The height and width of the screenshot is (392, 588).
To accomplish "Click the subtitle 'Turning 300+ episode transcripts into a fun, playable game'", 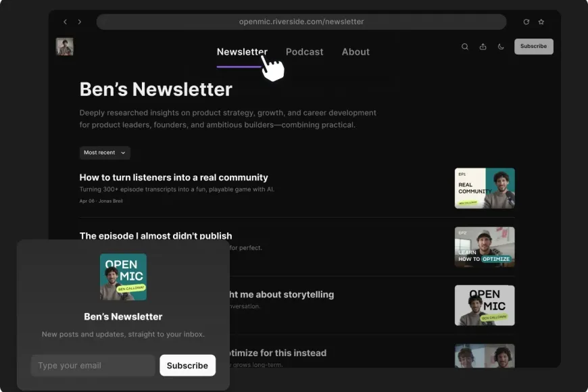I will point(177,189).
